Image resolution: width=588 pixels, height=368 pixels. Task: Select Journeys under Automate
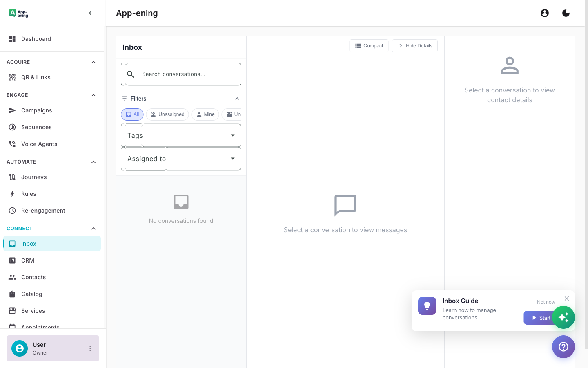pos(33,177)
